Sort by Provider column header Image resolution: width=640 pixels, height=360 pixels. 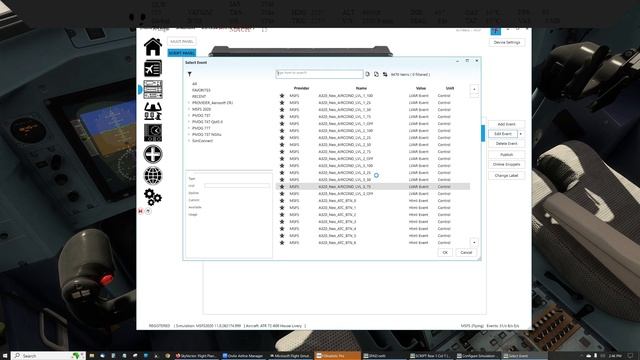pyautogui.click(x=301, y=88)
